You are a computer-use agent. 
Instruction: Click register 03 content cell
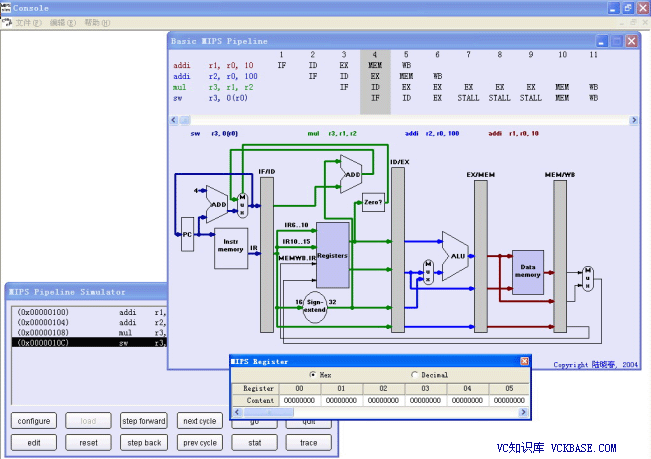tap(425, 400)
